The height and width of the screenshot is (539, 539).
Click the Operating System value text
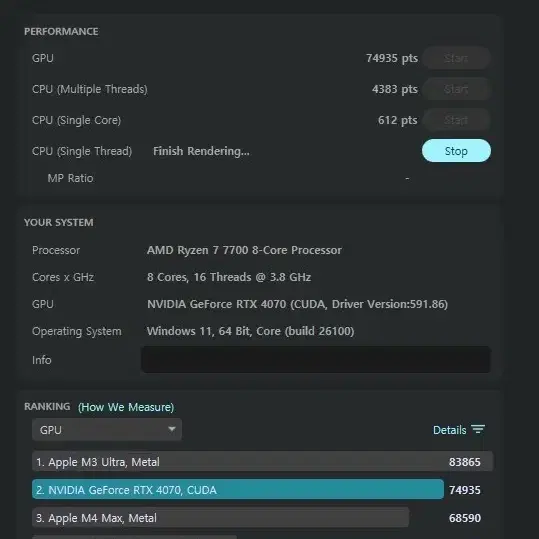250,331
